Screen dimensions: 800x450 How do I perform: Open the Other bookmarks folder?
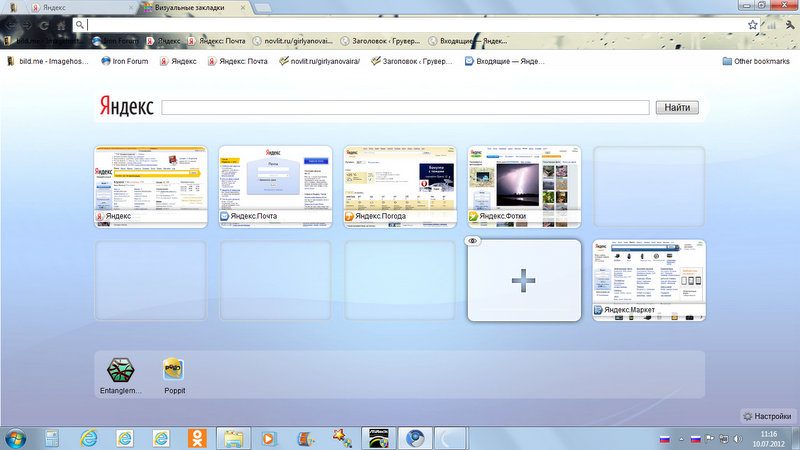pyautogui.click(x=756, y=61)
